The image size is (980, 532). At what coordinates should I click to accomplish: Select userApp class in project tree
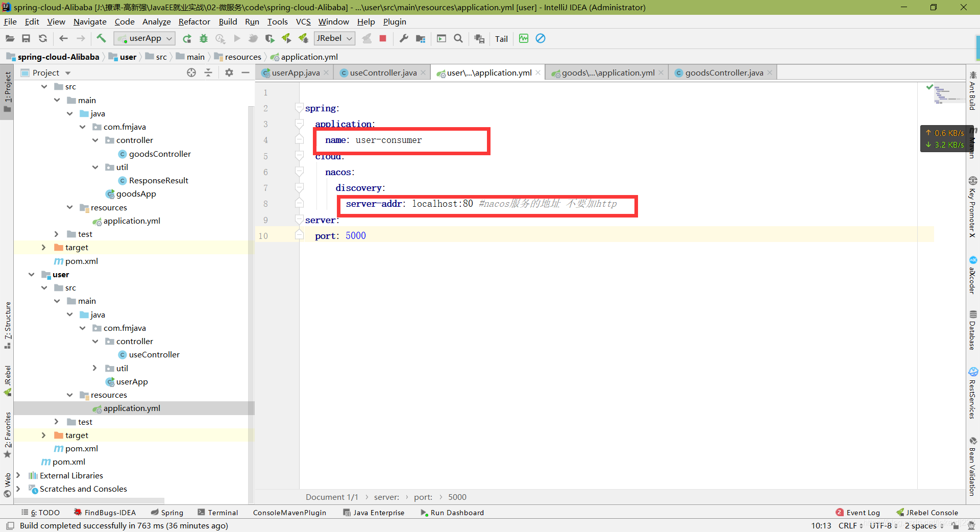[x=127, y=381]
